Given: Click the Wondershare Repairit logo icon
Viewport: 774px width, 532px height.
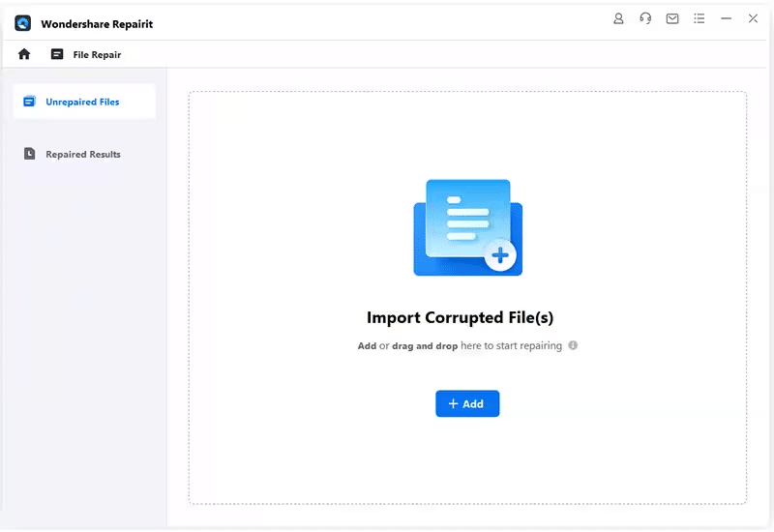Looking at the screenshot, I should 22,23.
